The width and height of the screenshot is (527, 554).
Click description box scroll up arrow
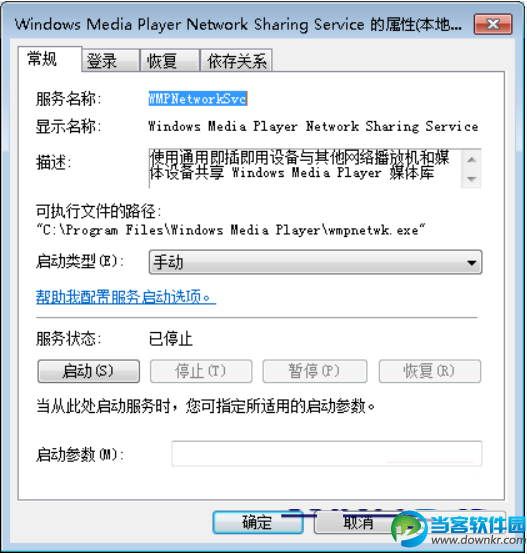pyautogui.click(x=471, y=160)
